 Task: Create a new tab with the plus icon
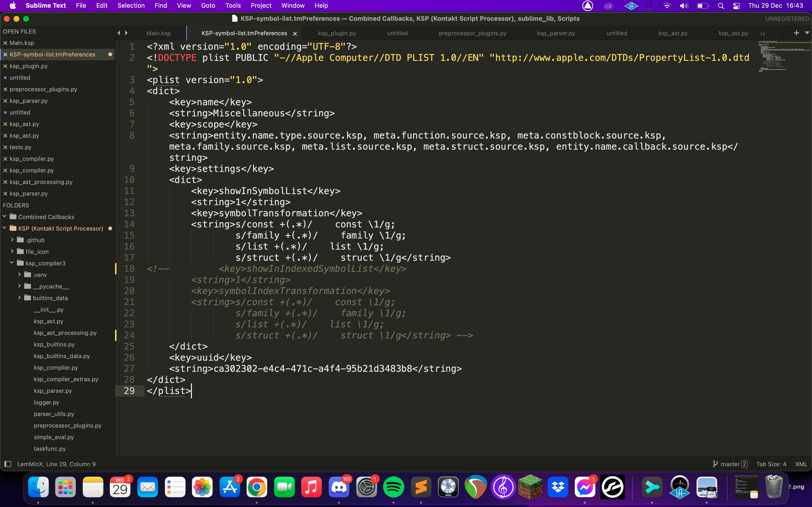797,33
